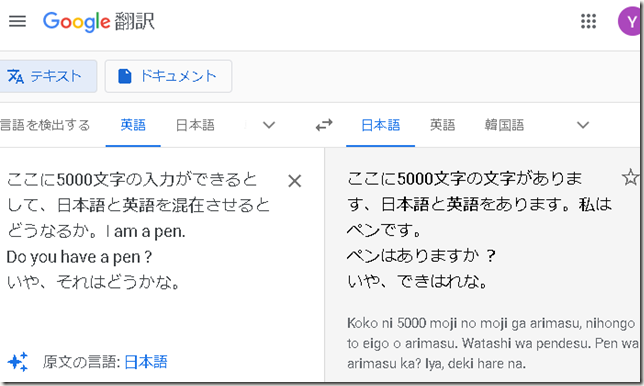
Task: Click the romanized text starting 'Koko ni 5000 moji'
Action: (492, 343)
